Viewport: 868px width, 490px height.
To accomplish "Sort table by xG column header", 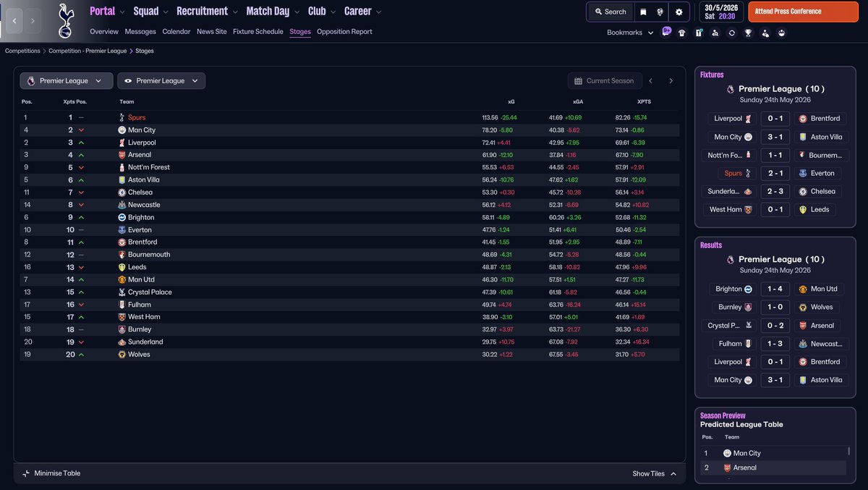I will point(511,102).
